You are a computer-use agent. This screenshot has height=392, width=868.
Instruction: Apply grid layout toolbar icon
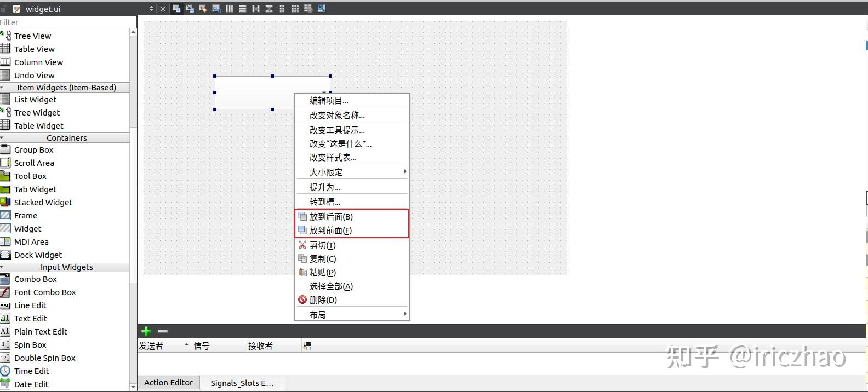pos(295,9)
